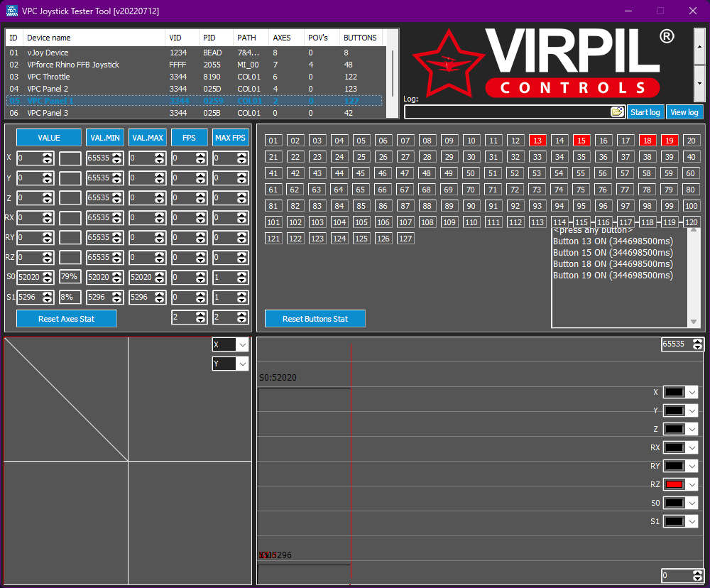This screenshot has height=588, width=710.
Task: Click the red RZ color swatch
Action: pos(674,485)
